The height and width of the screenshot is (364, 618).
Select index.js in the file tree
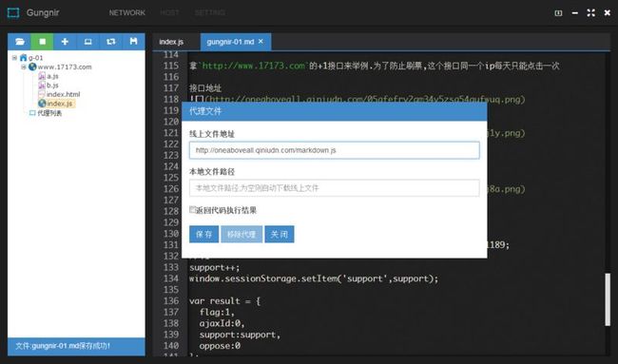[x=60, y=104]
